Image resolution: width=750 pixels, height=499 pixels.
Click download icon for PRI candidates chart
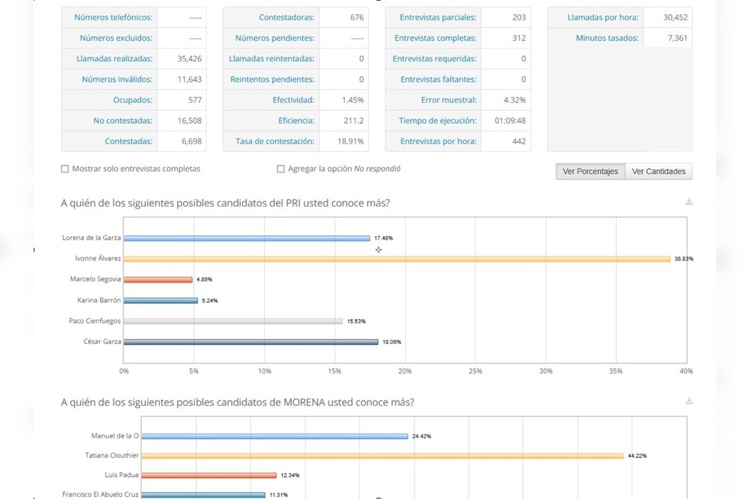tap(689, 203)
